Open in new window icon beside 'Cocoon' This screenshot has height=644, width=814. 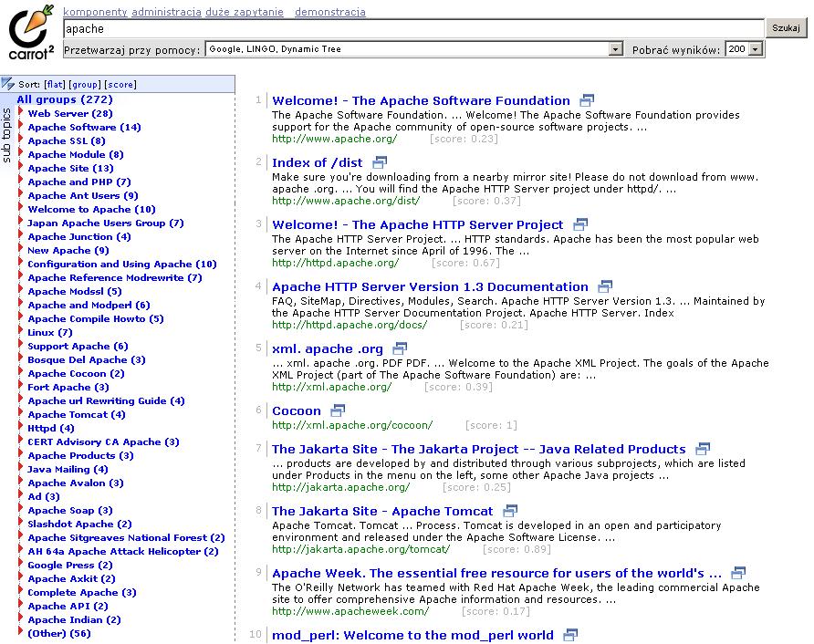click(338, 410)
